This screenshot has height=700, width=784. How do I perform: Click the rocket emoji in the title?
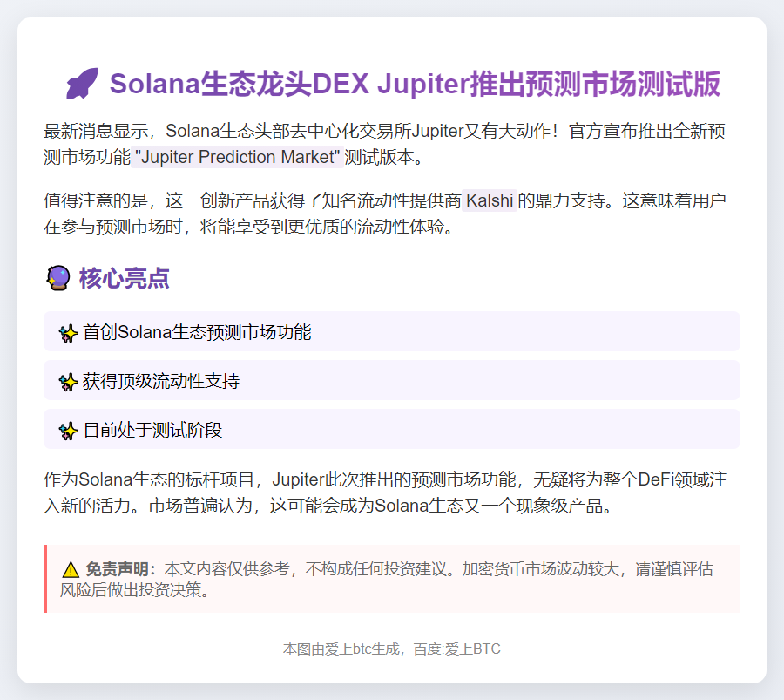click(x=82, y=85)
